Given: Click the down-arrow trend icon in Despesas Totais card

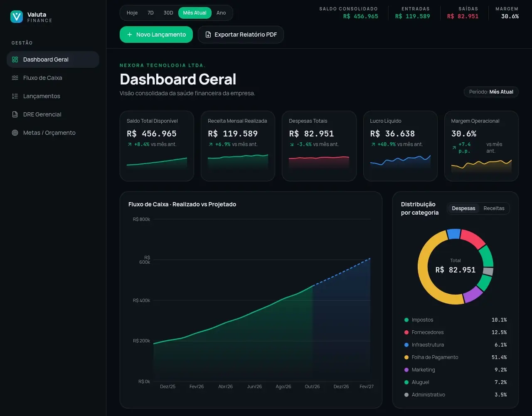Looking at the screenshot, I should tap(292, 144).
